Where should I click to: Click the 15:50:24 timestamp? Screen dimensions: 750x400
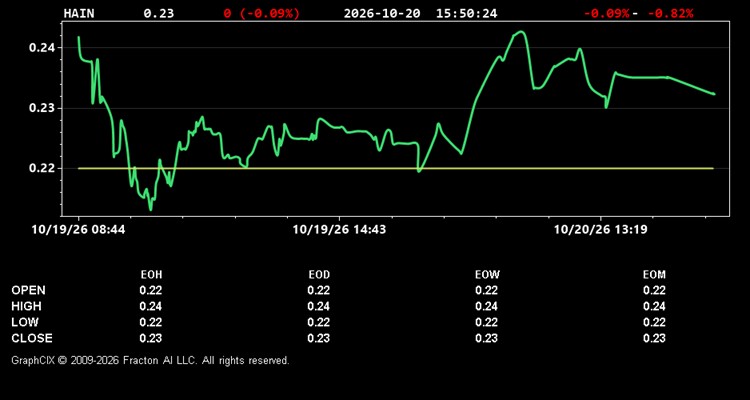[x=466, y=13]
